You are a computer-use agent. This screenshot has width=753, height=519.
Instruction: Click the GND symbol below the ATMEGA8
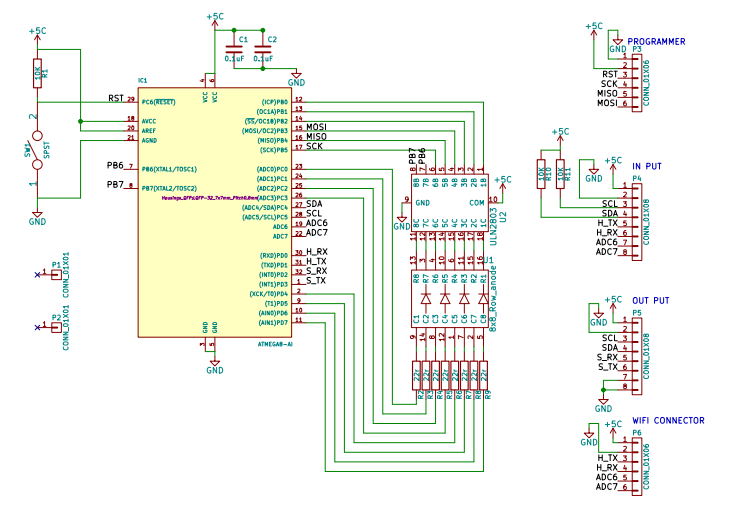coord(215,367)
